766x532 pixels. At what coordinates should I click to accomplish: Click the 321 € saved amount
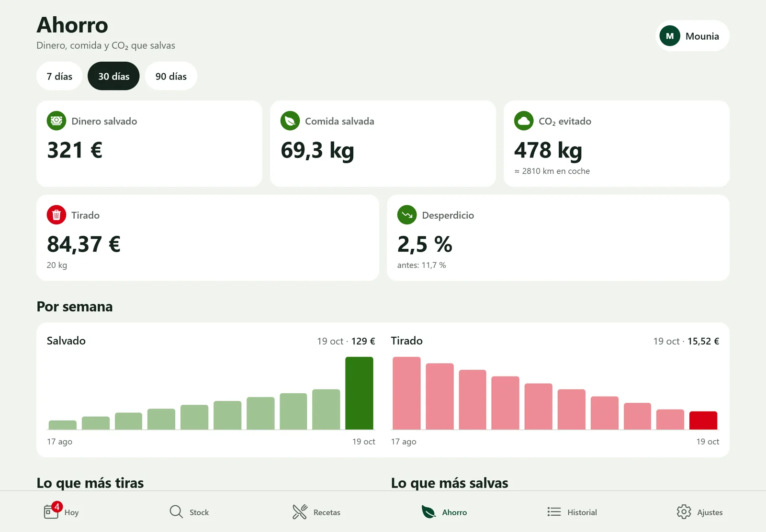(75, 150)
